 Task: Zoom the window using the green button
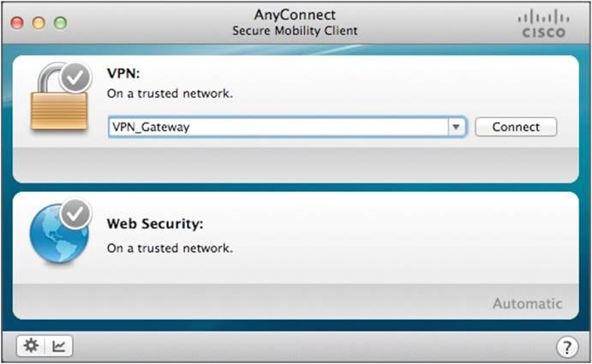click(60, 22)
